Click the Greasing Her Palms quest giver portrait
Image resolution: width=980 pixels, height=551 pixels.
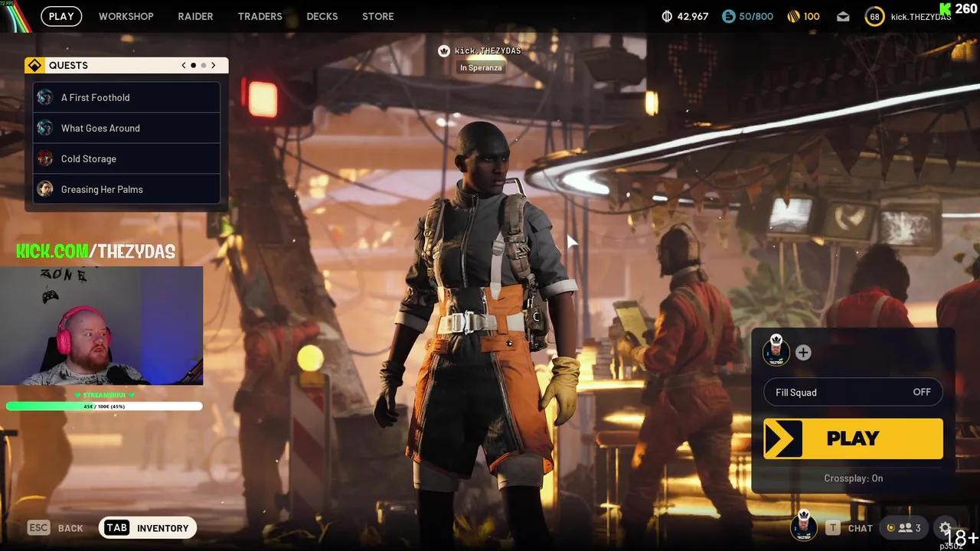tap(45, 189)
